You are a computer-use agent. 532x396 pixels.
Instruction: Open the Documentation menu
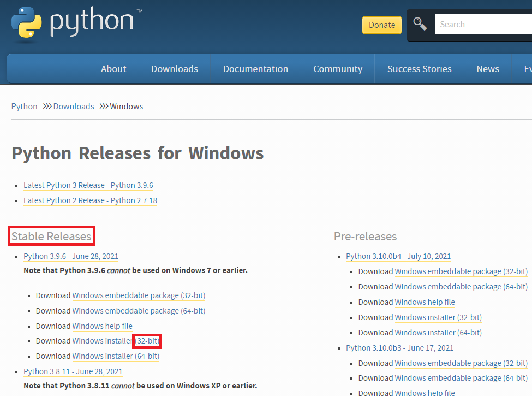[x=255, y=69]
